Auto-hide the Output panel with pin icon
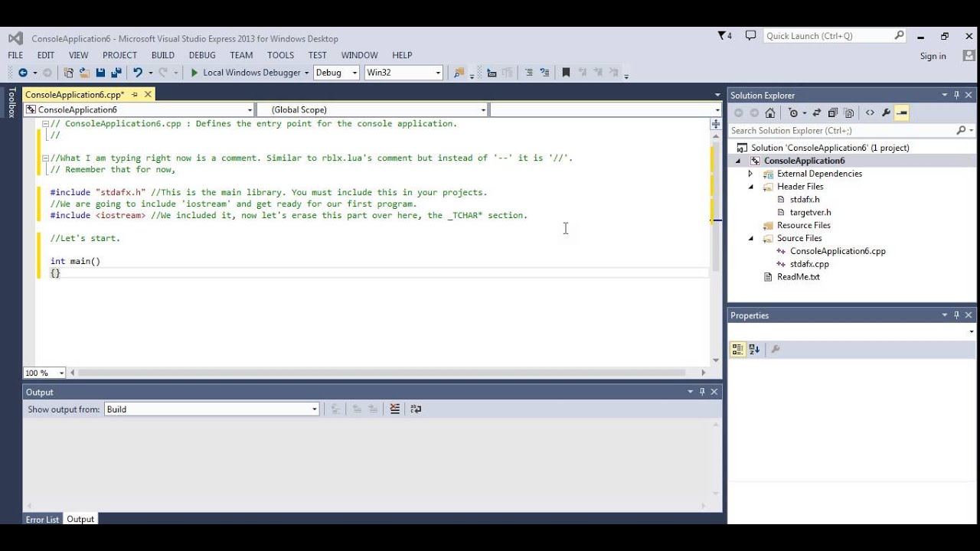The width and height of the screenshot is (980, 551). pyautogui.click(x=702, y=392)
